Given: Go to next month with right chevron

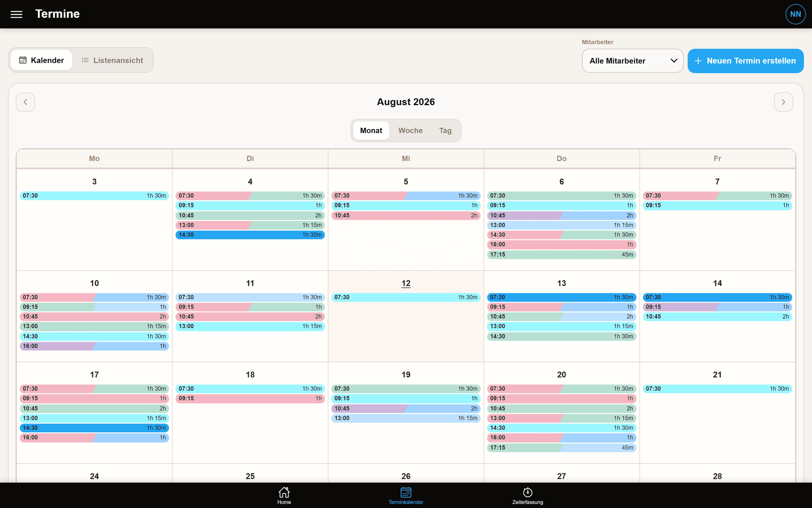Looking at the screenshot, I should [783, 102].
